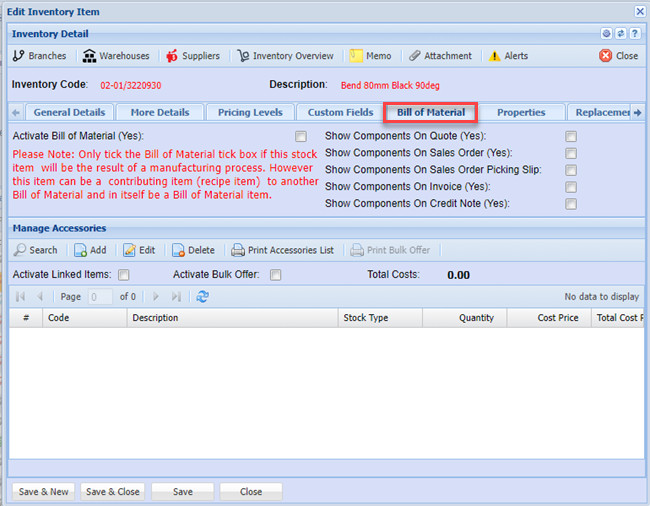Open the Memo note icon

pos(356,56)
